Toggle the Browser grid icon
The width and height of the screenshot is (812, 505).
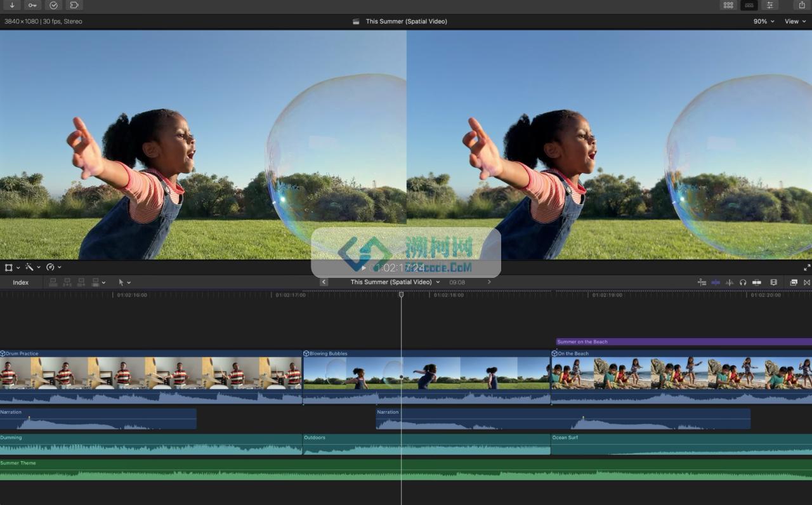coord(728,5)
